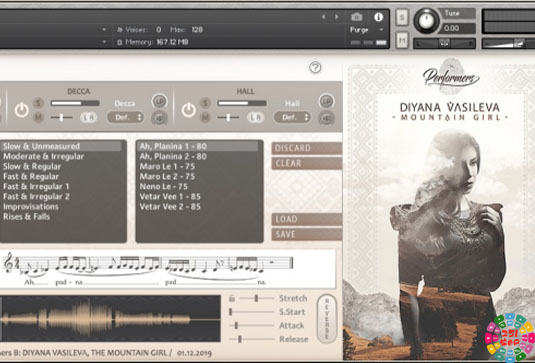The width and height of the screenshot is (535, 363).
Task: Enable DECCA low-pass LP filter
Action: pos(159,101)
